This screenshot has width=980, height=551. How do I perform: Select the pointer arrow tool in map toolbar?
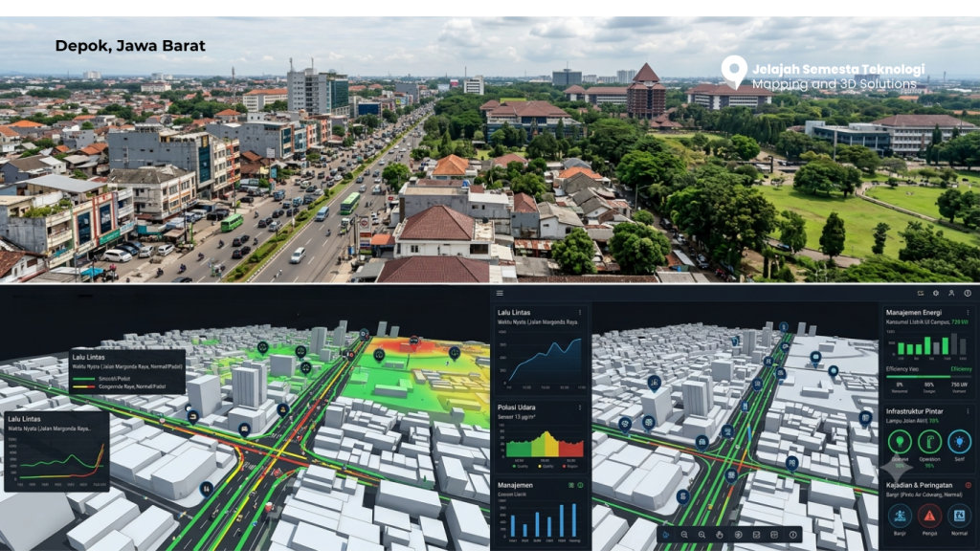click(x=666, y=535)
